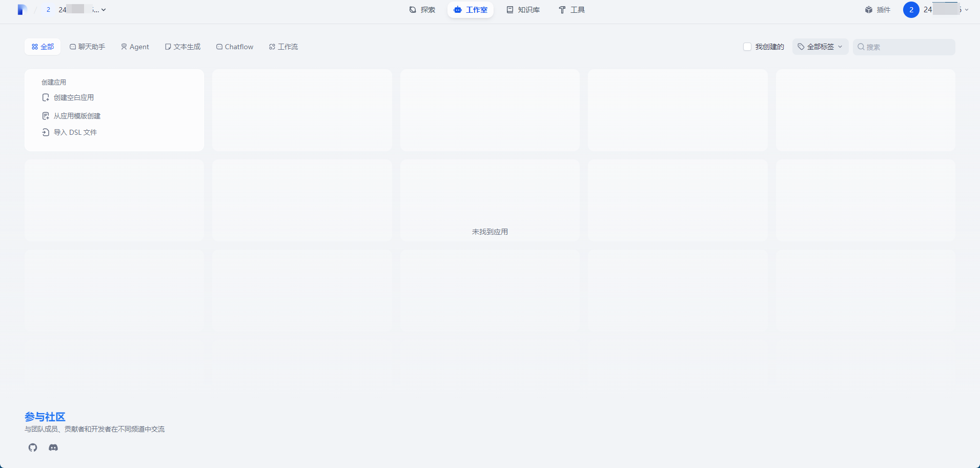This screenshot has height=468, width=980.
Task: Filter apps by 工作流 type
Action: (x=283, y=47)
